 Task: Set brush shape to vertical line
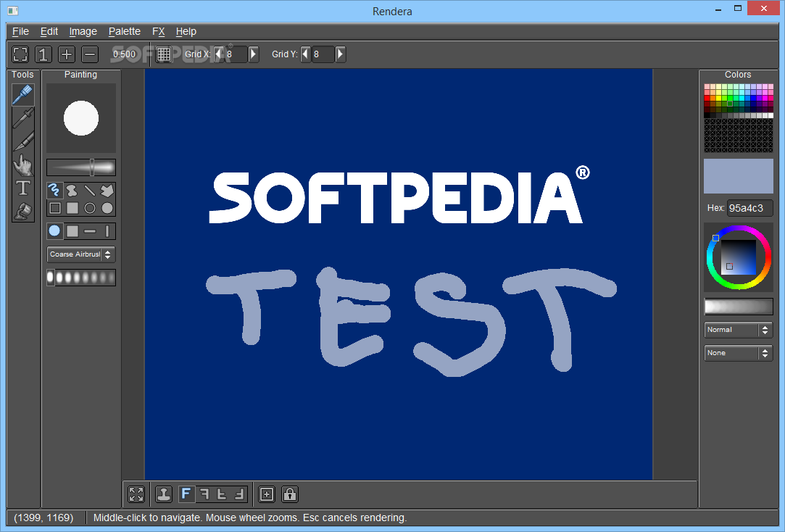click(107, 230)
